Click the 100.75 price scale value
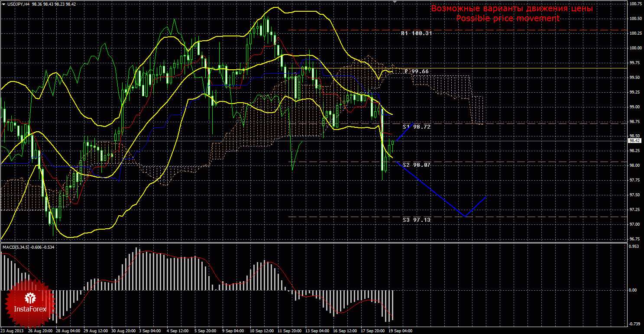Viewport: 644px width, 334px height. click(x=635, y=4)
